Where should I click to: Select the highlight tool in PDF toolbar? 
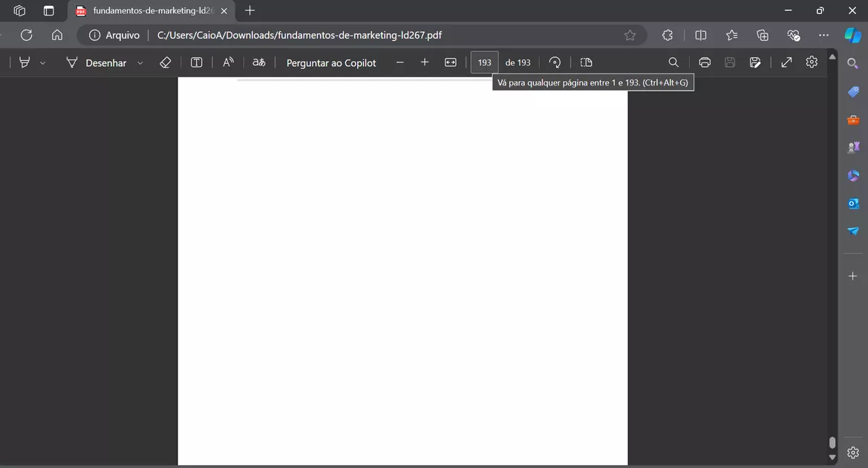point(25,62)
